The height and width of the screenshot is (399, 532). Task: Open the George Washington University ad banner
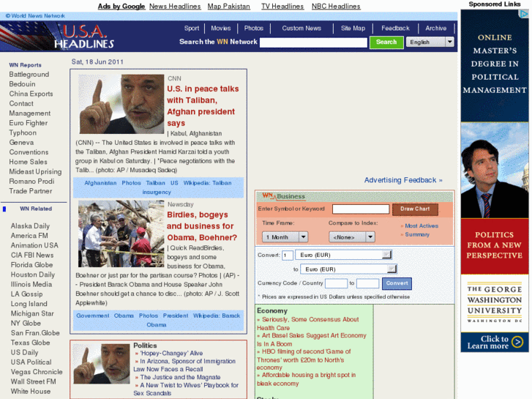(495, 181)
